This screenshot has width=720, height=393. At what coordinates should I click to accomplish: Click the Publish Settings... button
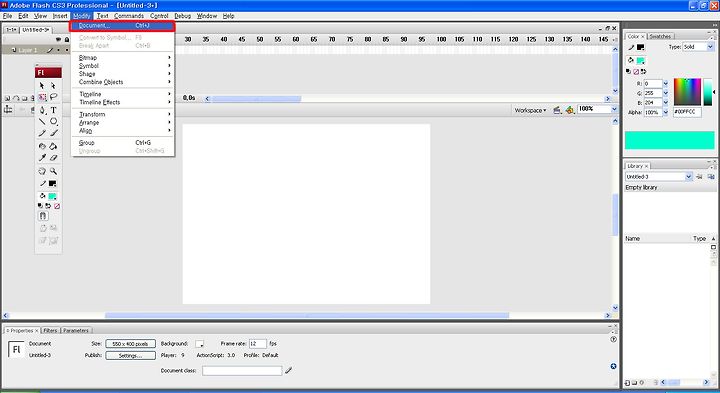[x=130, y=355]
